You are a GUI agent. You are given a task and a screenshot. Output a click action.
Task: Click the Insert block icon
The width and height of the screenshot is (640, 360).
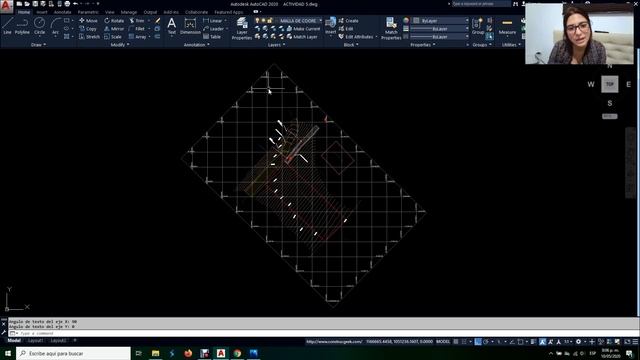pos(331,25)
